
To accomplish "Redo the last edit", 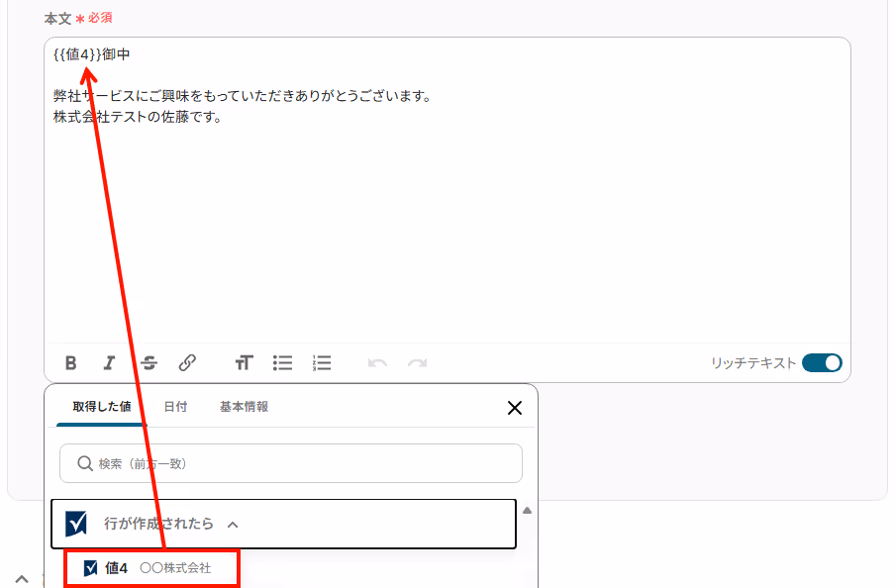I will click(417, 363).
